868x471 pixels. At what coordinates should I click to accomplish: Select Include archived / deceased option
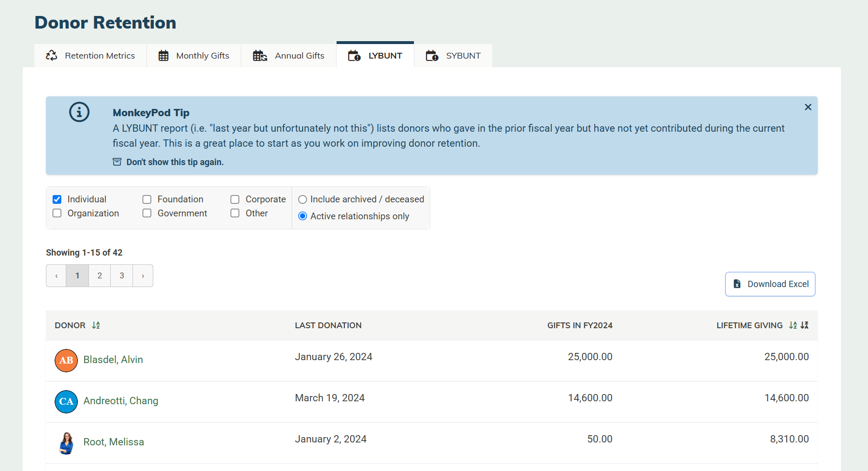pos(303,199)
